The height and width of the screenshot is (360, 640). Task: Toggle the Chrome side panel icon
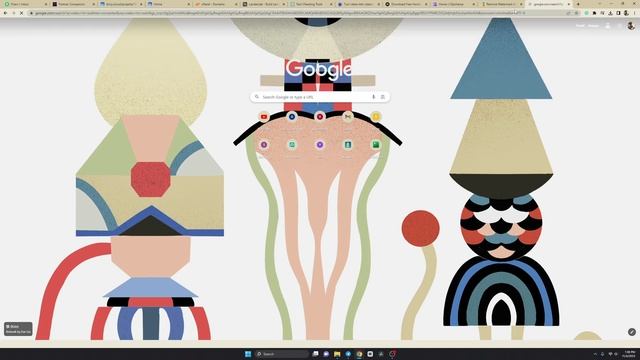point(618,13)
